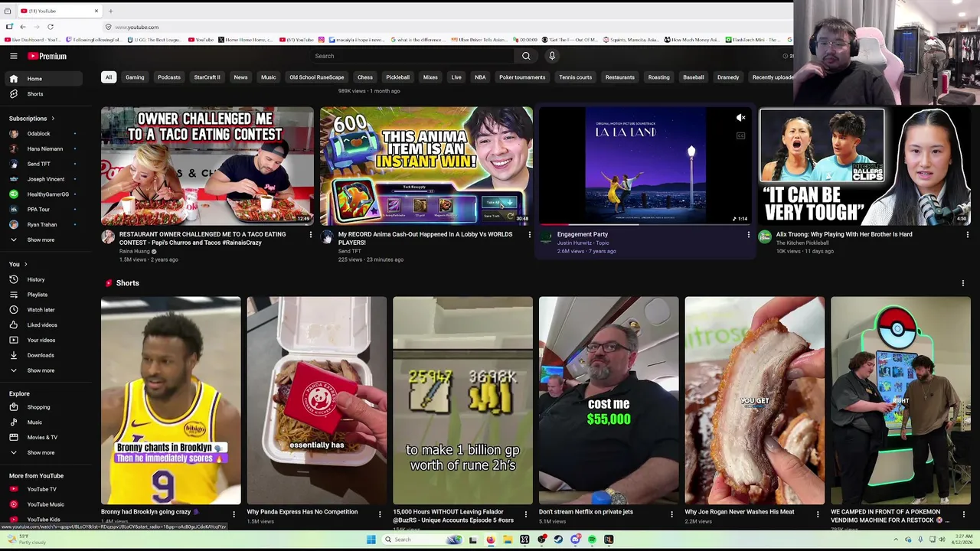Click the YouTube Premium logo

pyautogui.click(x=47, y=56)
